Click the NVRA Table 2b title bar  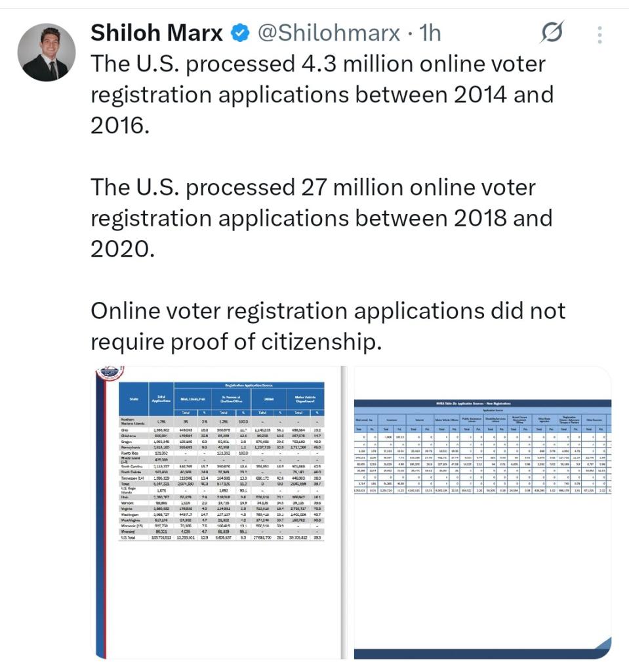[483, 404]
